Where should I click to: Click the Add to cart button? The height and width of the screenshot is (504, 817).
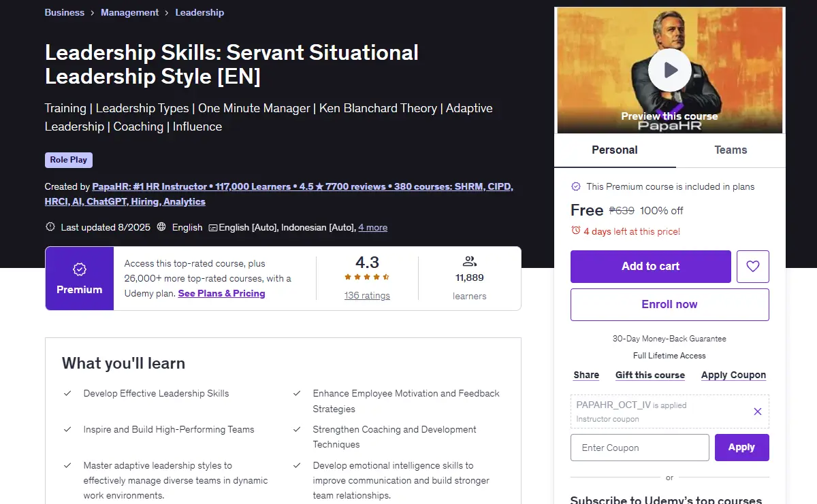coord(651,267)
